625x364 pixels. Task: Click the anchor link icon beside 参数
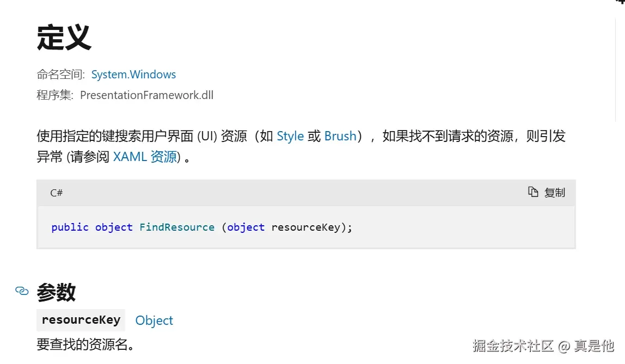pyautogui.click(x=22, y=291)
